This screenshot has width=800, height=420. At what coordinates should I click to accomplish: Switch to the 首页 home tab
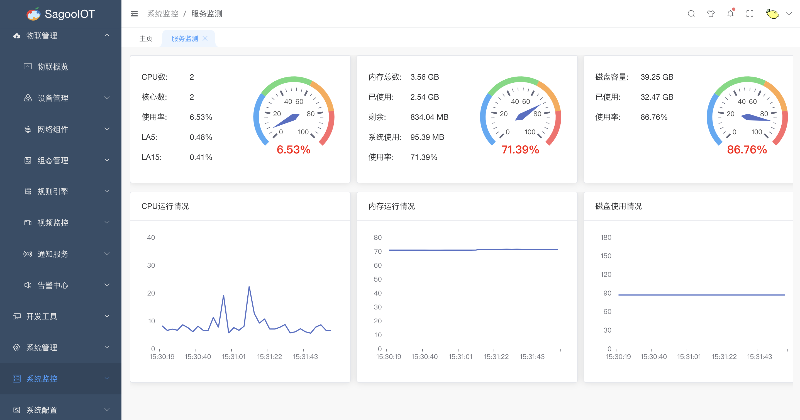(146, 38)
